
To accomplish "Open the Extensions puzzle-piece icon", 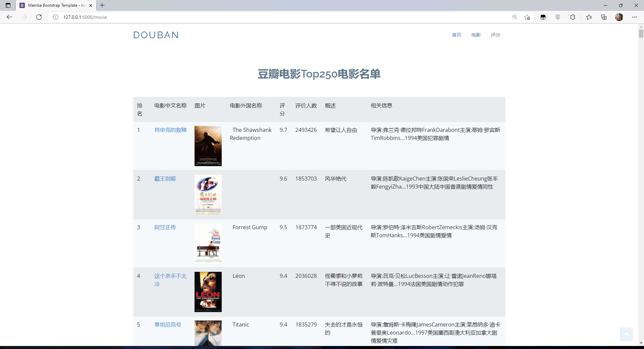I will [x=573, y=17].
